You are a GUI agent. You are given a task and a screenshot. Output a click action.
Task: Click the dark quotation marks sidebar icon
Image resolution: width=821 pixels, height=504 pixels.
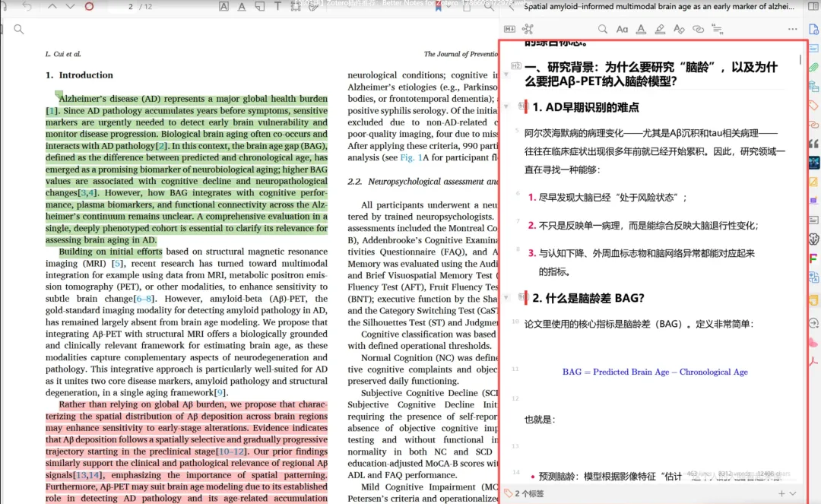coord(813,144)
